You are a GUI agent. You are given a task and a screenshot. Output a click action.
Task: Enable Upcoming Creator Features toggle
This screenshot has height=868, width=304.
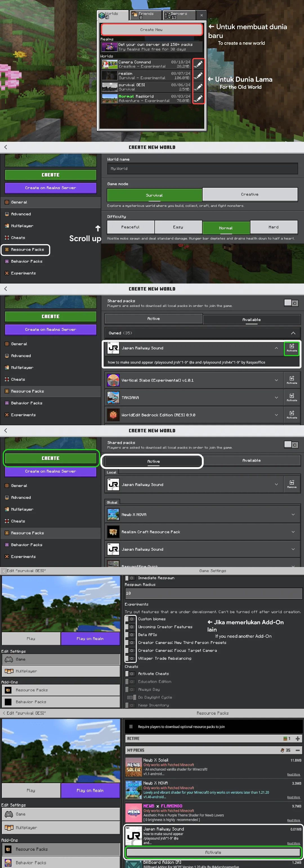[130, 627]
